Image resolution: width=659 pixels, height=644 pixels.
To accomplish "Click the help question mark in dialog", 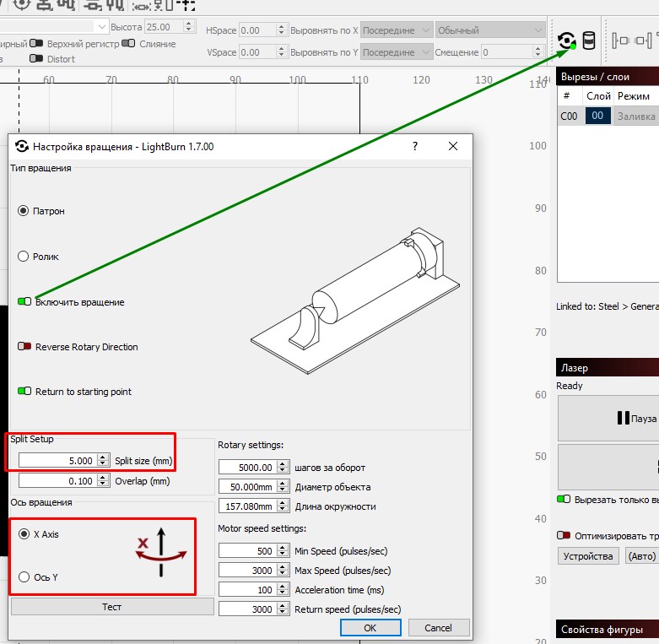I will [414, 146].
